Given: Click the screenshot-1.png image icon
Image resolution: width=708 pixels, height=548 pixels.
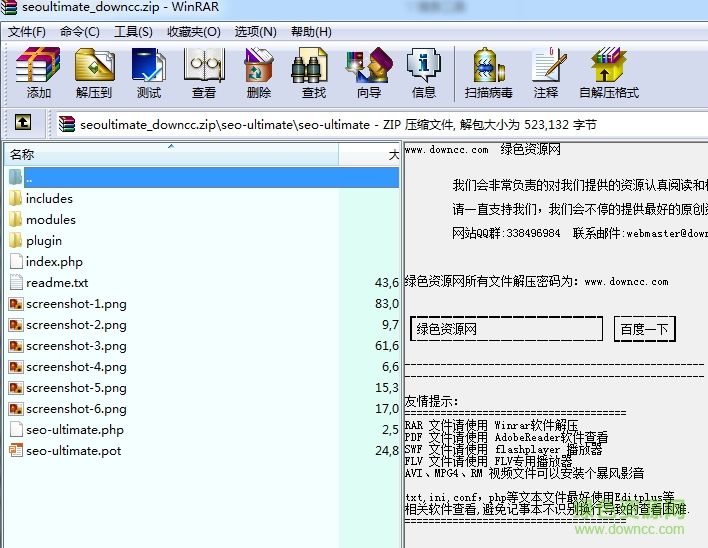Looking at the screenshot, I should pyautogui.click(x=16, y=304).
